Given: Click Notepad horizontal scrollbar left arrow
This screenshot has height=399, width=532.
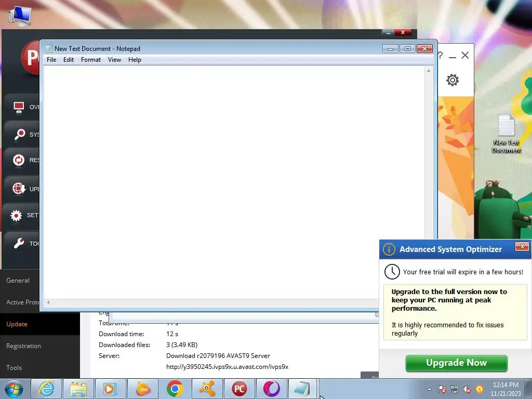Looking at the screenshot, I should 48,302.
